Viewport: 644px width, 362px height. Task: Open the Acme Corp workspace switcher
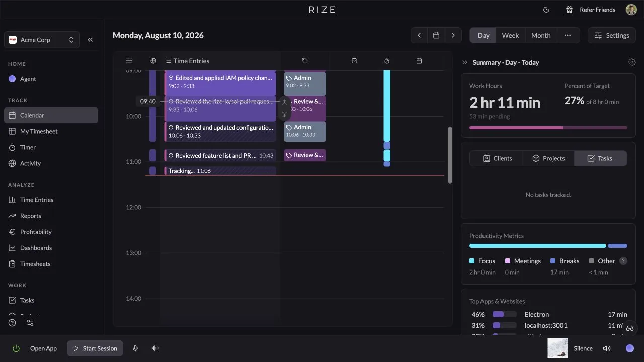42,40
